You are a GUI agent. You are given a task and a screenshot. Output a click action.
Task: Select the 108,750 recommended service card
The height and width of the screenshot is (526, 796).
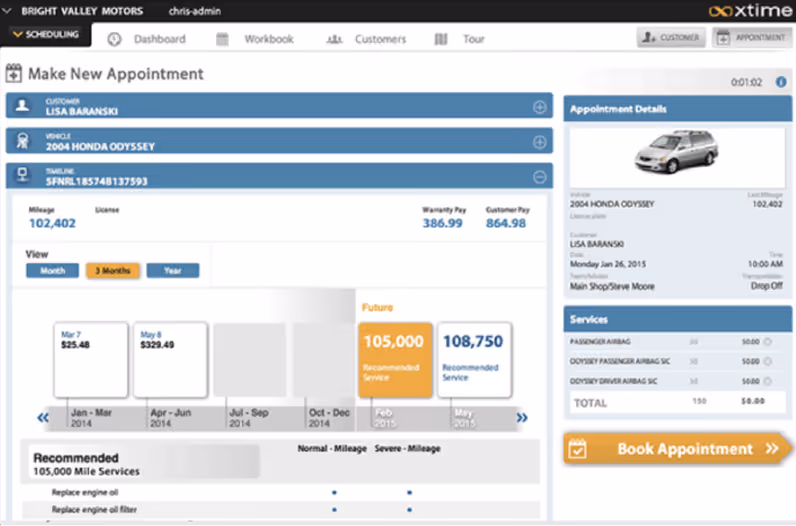pyautogui.click(x=474, y=359)
